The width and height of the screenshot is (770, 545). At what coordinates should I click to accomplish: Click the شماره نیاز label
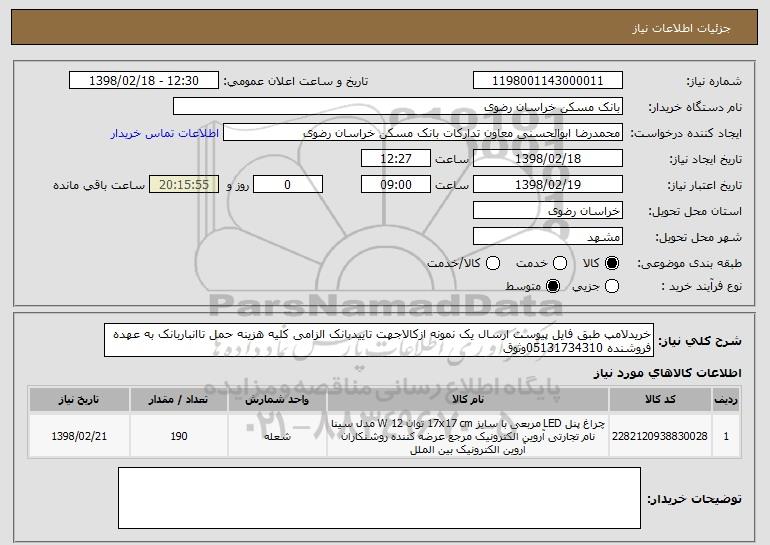tap(714, 81)
